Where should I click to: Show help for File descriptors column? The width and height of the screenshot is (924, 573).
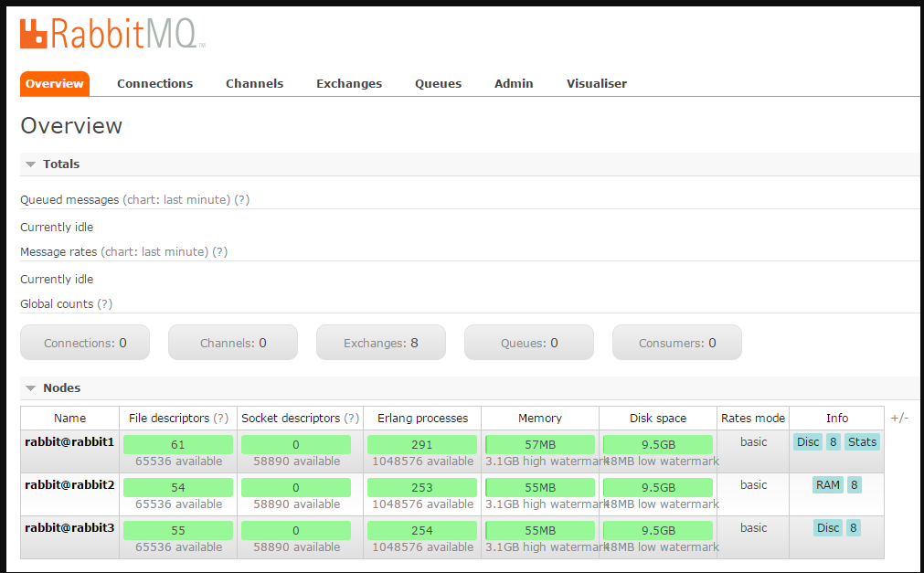[x=220, y=418]
